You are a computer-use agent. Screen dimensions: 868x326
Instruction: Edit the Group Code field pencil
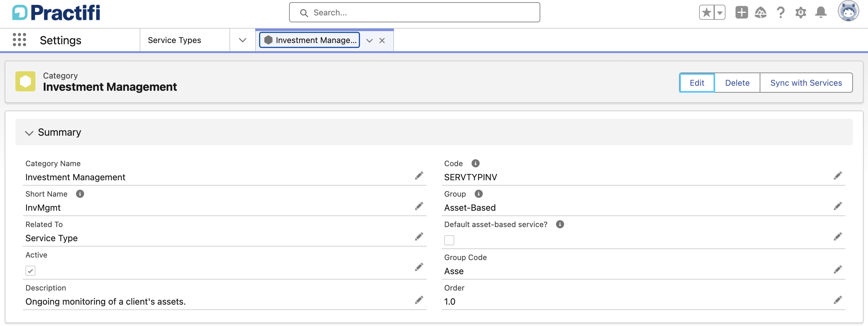tap(837, 270)
